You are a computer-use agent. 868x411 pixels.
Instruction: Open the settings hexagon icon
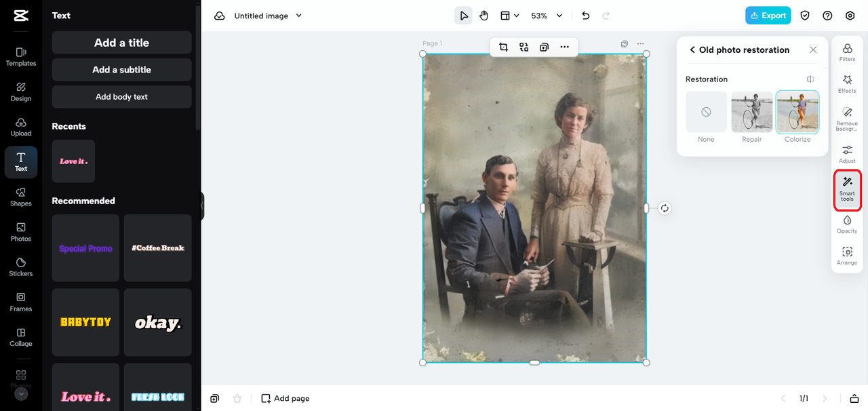tap(850, 16)
